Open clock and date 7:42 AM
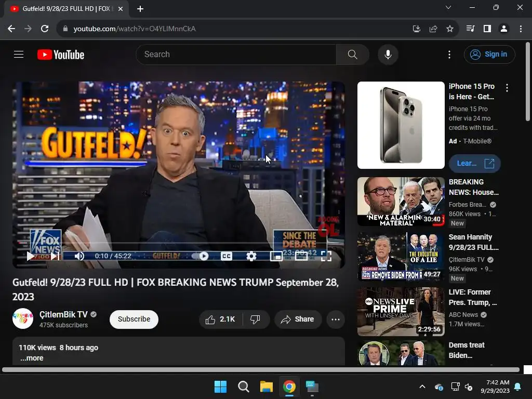Image resolution: width=532 pixels, height=399 pixels. (495, 387)
